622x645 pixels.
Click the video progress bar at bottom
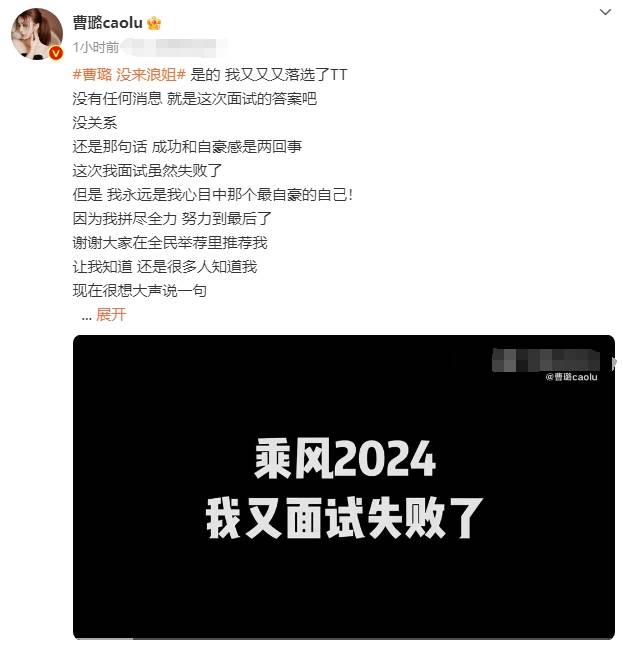pyautogui.click(x=344, y=638)
